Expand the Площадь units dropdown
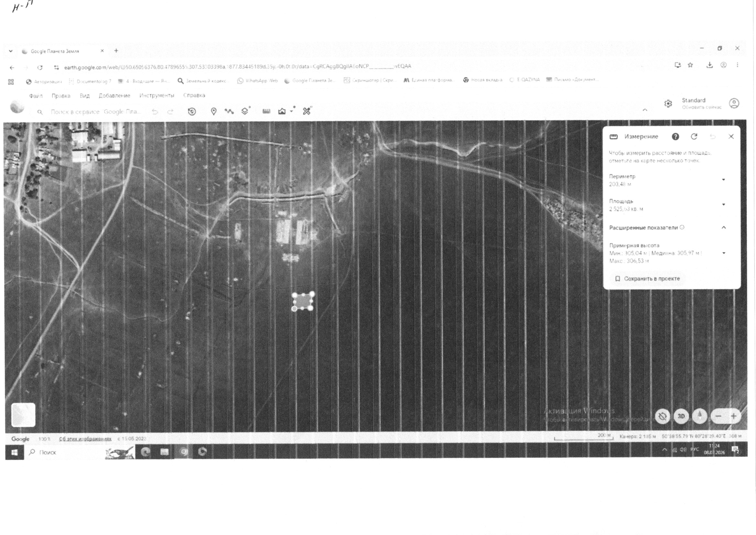 [x=723, y=204]
